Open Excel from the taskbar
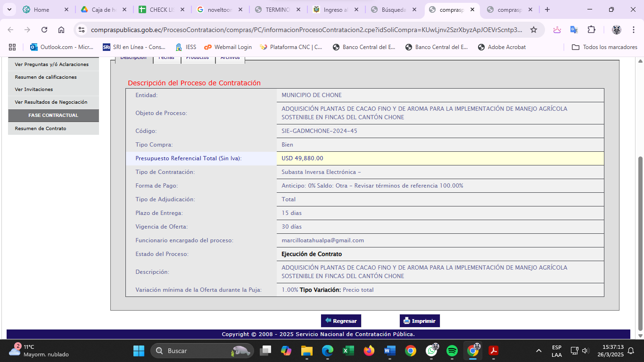This screenshot has height=362, width=644. pos(348,351)
